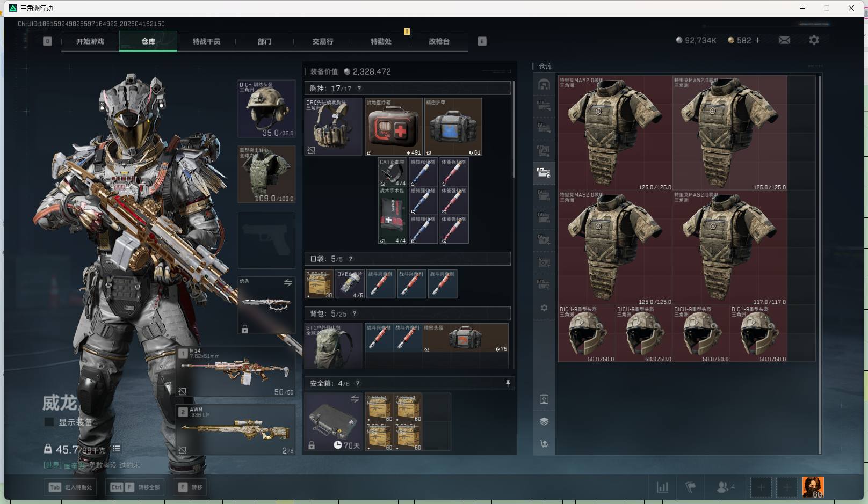Select the M14 primary weapon slot
868x504 pixels.
(x=236, y=371)
